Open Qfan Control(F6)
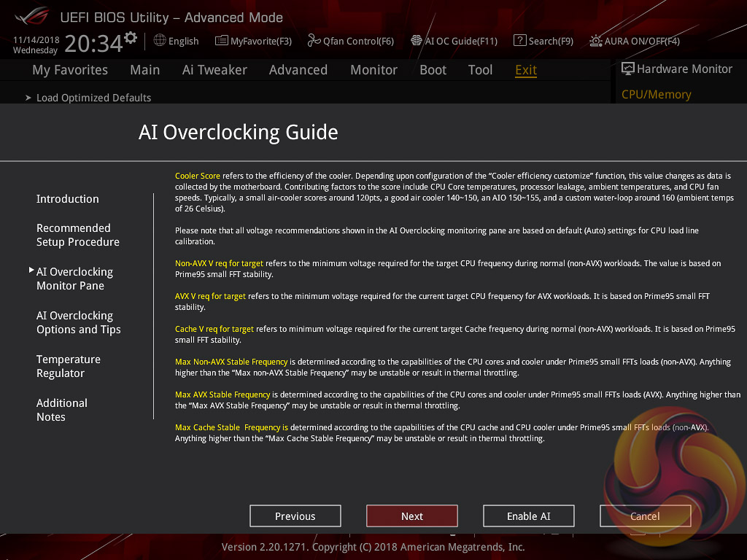This screenshot has height=560, width=747. point(358,42)
